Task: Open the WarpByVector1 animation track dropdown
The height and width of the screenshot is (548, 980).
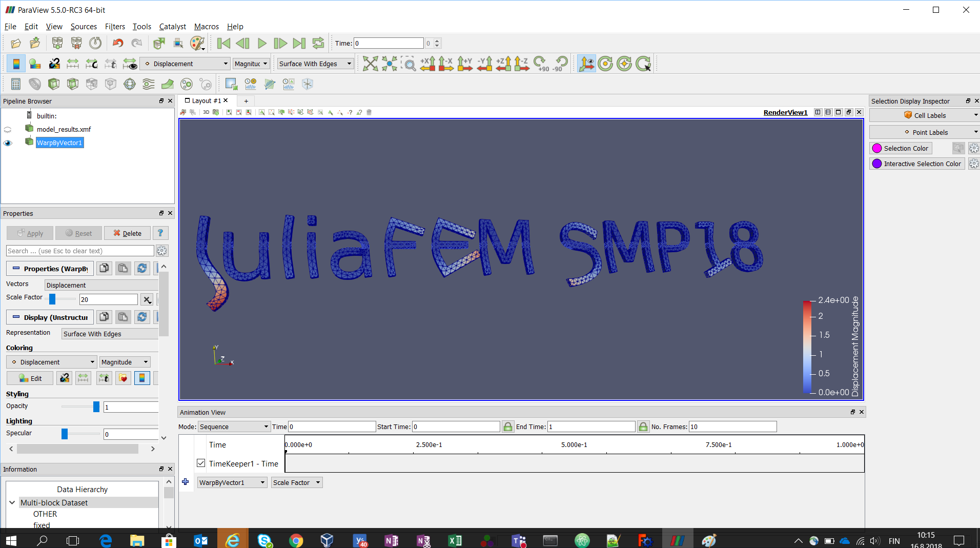Action: coord(232,482)
